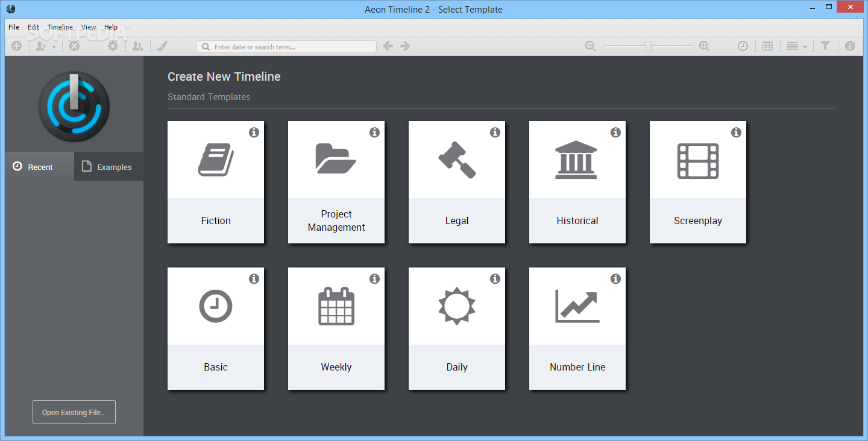Viewport: 868px width, 441px height.
Task: Click the paintbrush styles icon
Action: [x=163, y=46]
